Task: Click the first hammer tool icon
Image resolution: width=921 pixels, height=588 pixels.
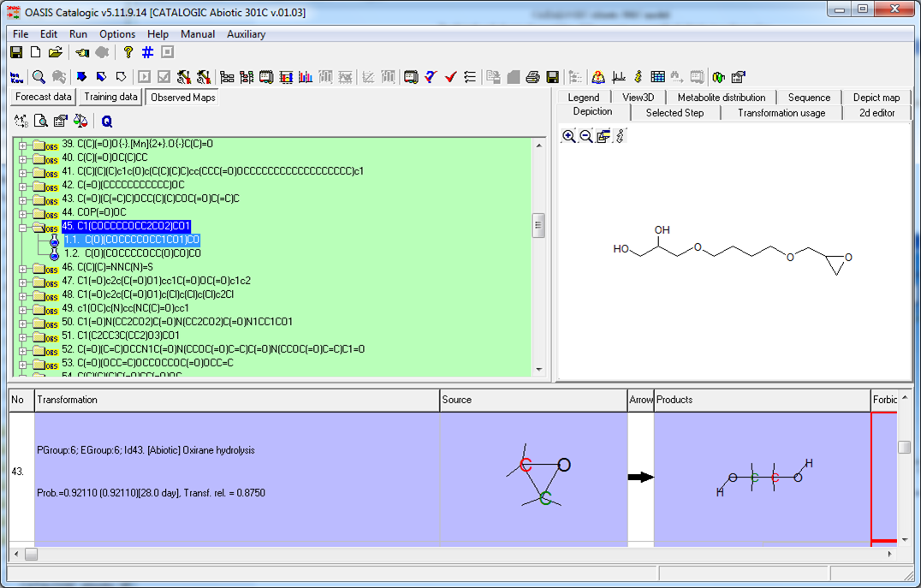Action: (x=184, y=77)
